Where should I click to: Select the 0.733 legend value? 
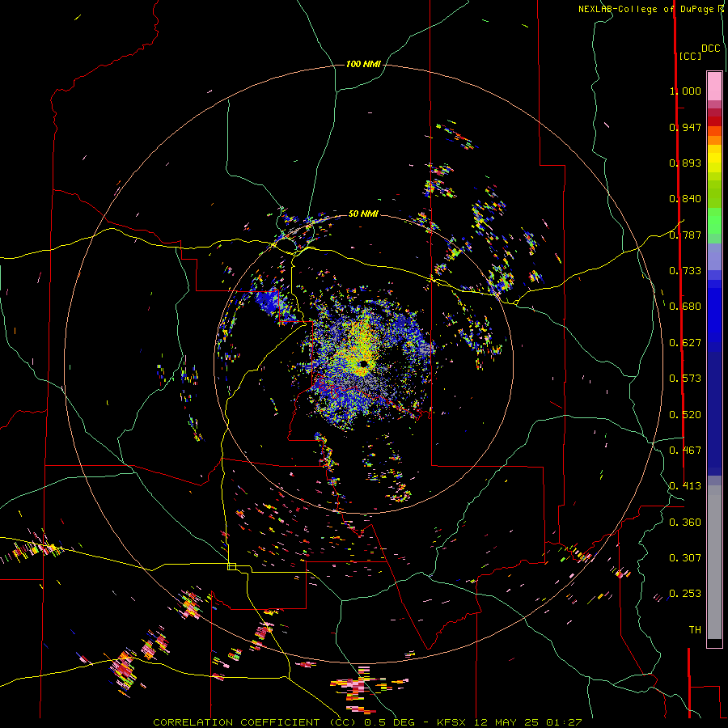click(x=685, y=271)
